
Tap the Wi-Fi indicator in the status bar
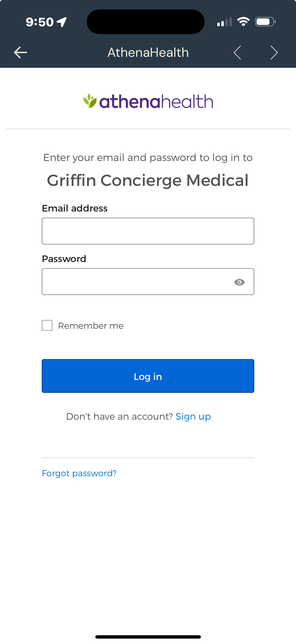click(243, 22)
